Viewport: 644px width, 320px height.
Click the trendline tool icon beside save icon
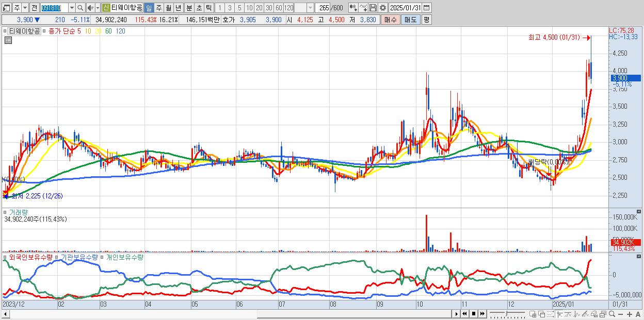pyautogui.click(x=363, y=8)
